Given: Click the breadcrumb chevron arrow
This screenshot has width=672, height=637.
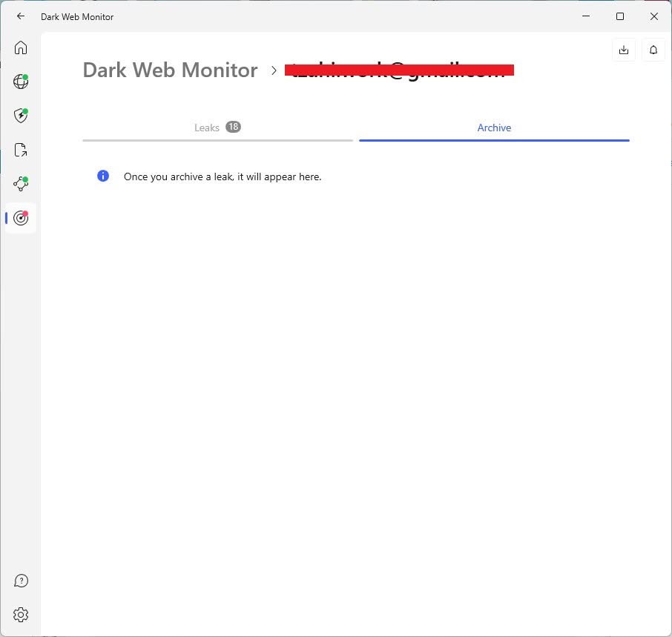Looking at the screenshot, I should (x=274, y=70).
